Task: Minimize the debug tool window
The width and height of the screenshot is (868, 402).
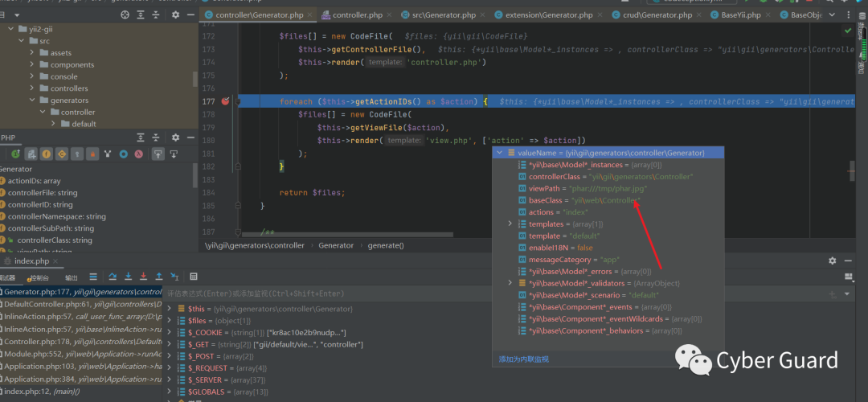Action: coord(848,260)
